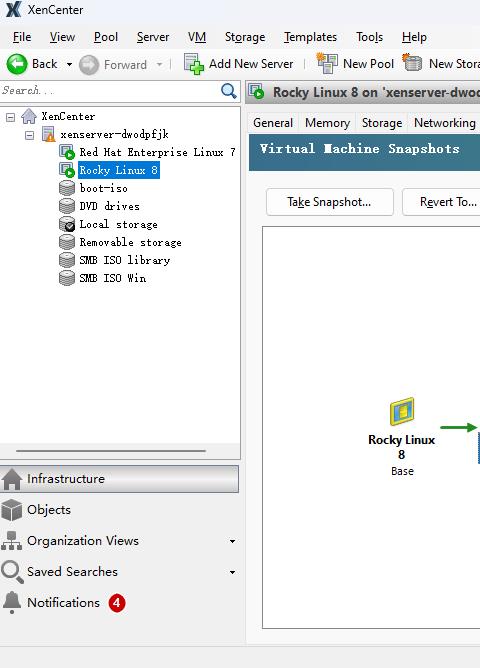Open the Pool menu
Screen dimensions: 480x668
[106, 37]
